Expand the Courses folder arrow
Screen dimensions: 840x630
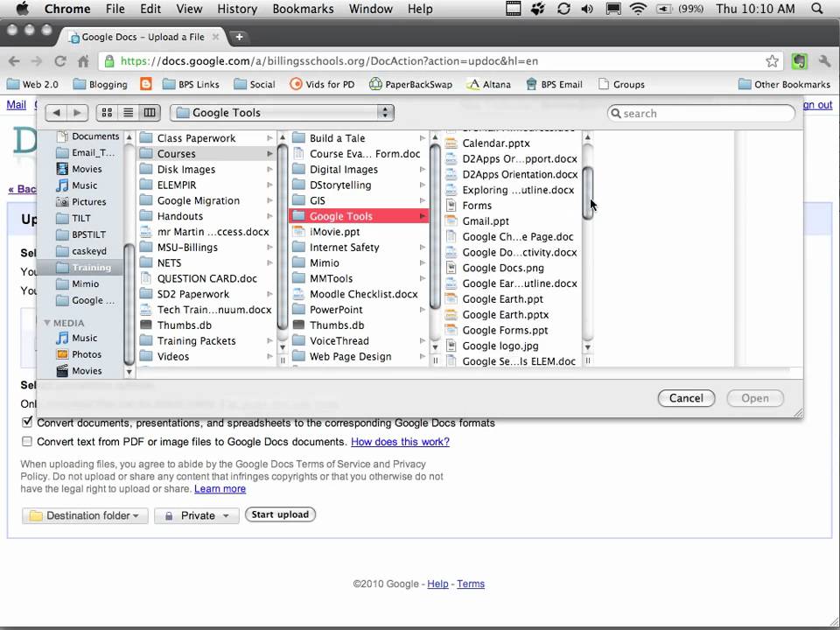(x=269, y=154)
